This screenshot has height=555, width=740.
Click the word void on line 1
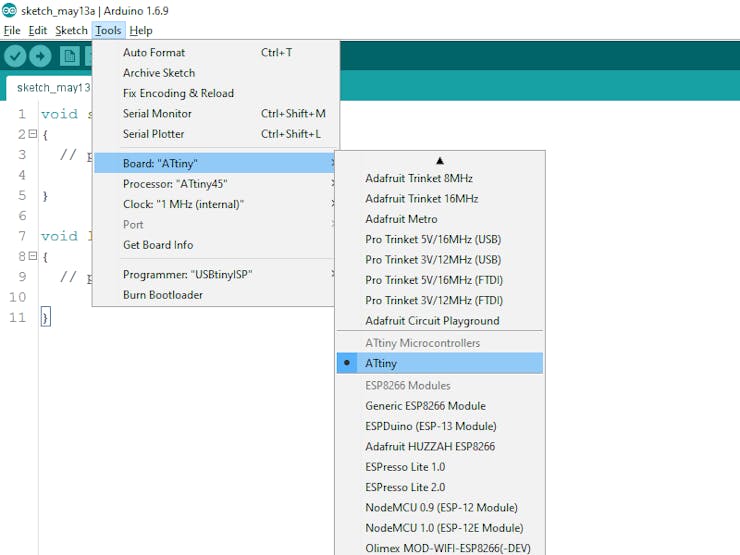(59, 114)
